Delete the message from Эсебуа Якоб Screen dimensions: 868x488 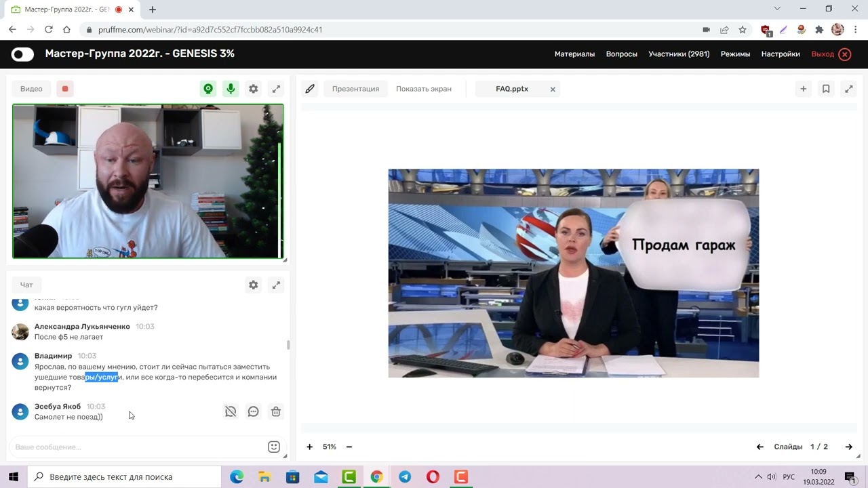click(276, 411)
